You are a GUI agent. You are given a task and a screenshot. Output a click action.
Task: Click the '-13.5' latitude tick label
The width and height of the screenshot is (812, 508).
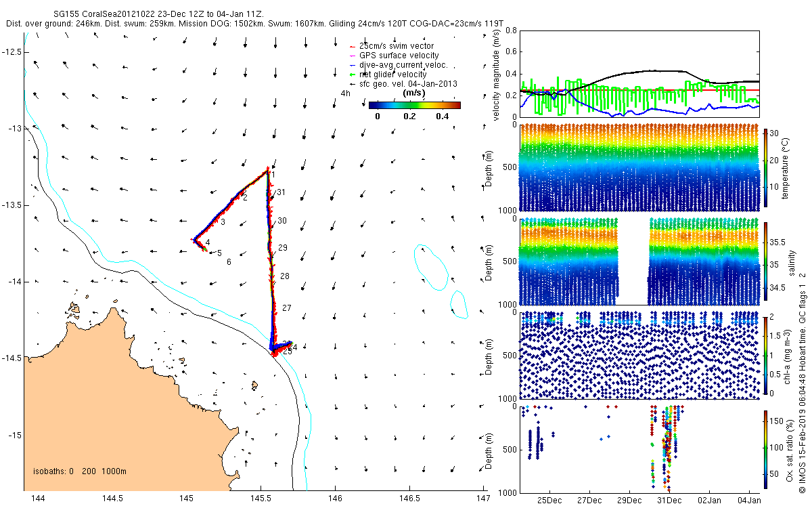tap(13, 205)
